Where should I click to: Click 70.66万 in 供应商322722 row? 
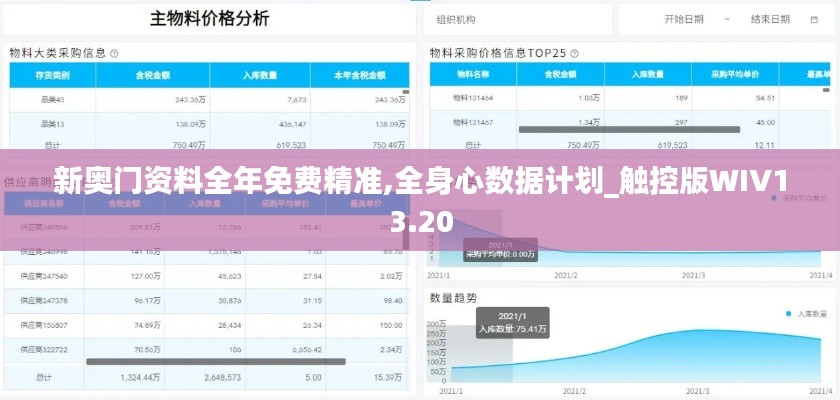[147, 350]
